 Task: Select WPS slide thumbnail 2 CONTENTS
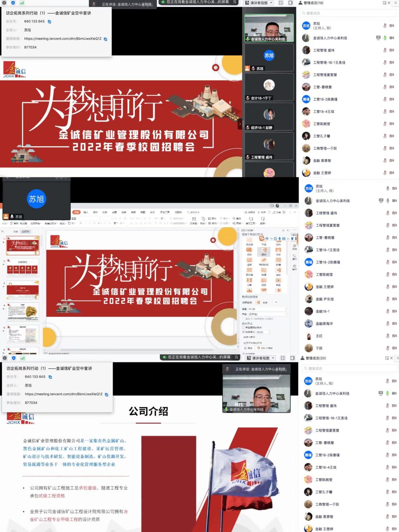pyautogui.click(x=23, y=267)
